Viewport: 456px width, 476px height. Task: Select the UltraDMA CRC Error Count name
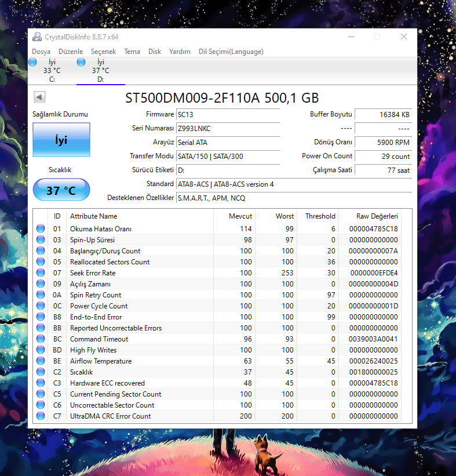[x=110, y=416]
